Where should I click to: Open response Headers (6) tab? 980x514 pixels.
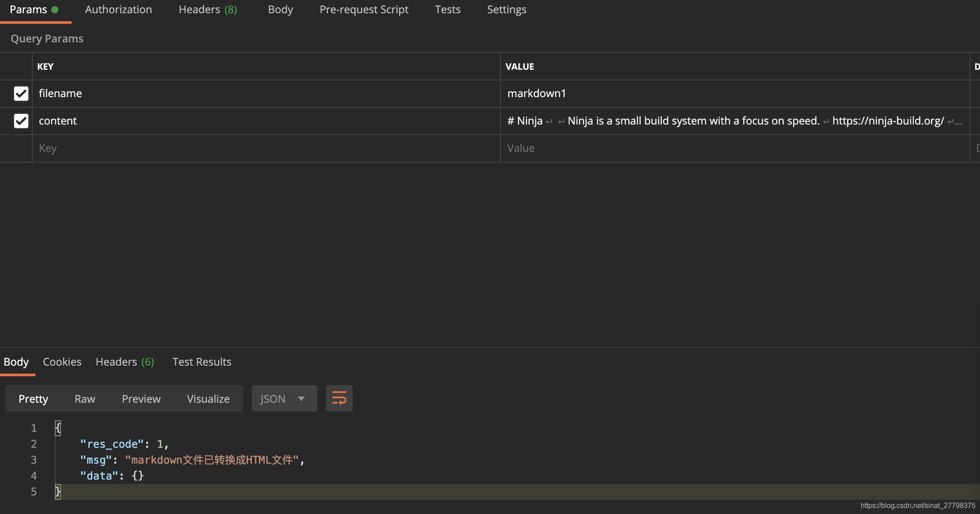point(125,362)
